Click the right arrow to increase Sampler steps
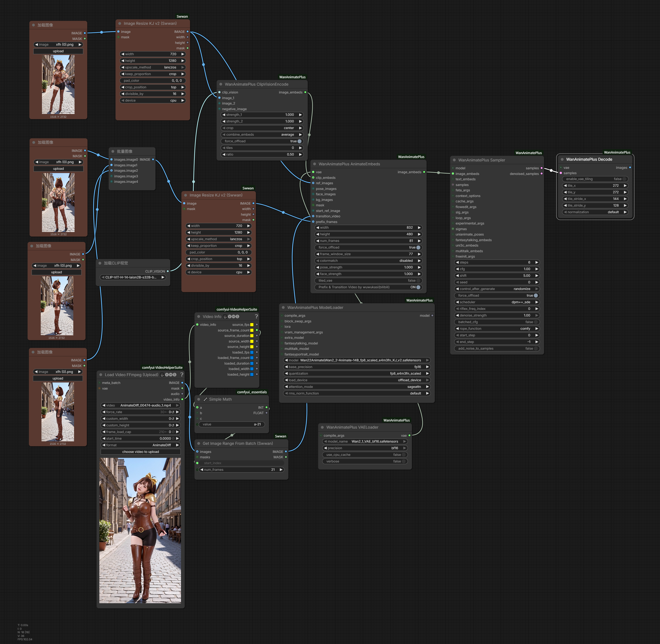The width and height of the screenshot is (660, 644). coord(537,263)
